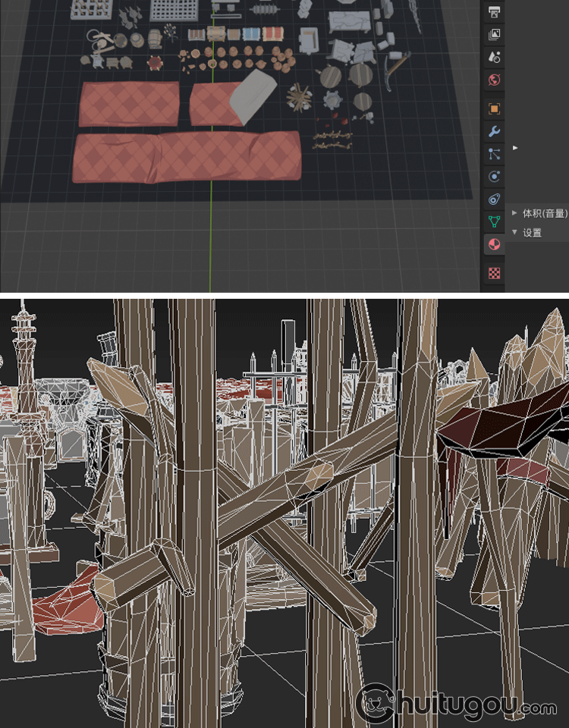Click the huitugou bear logo

point(375,704)
